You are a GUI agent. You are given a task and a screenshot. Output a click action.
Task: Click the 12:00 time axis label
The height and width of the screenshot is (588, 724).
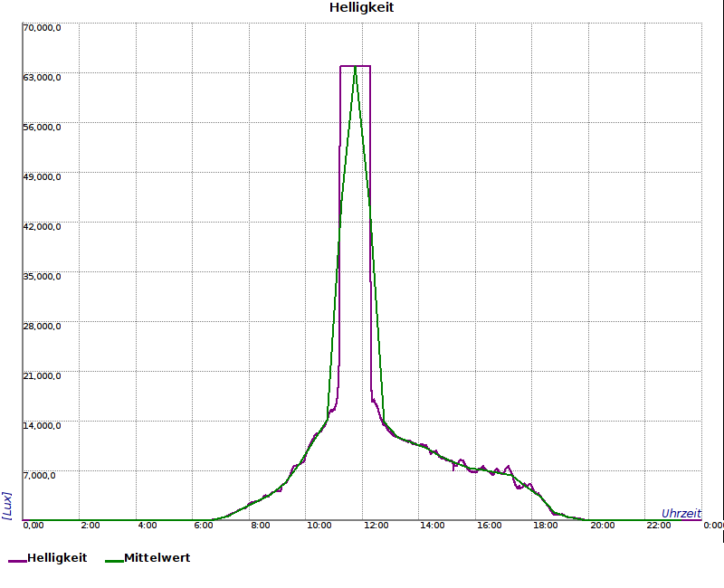point(376,526)
